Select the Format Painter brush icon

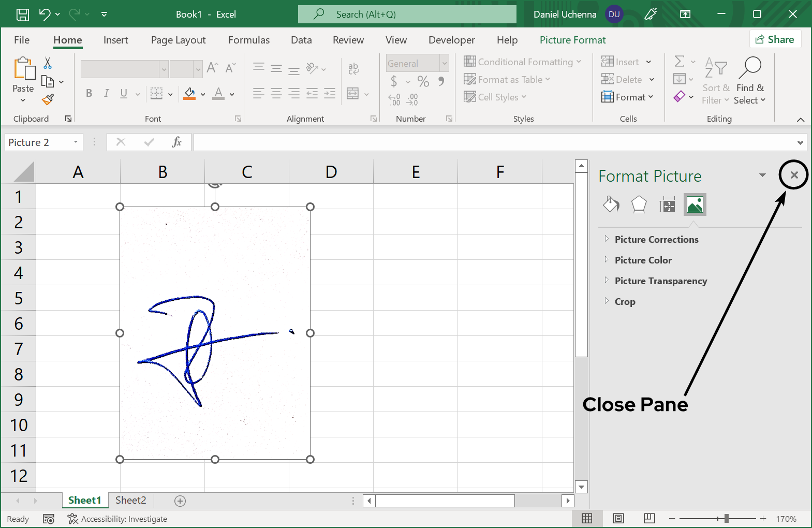pos(48,99)
